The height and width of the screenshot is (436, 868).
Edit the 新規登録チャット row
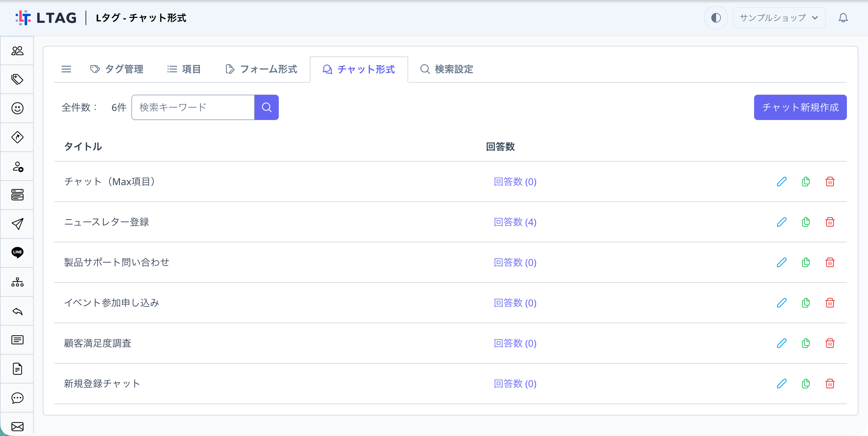[782, 384]
